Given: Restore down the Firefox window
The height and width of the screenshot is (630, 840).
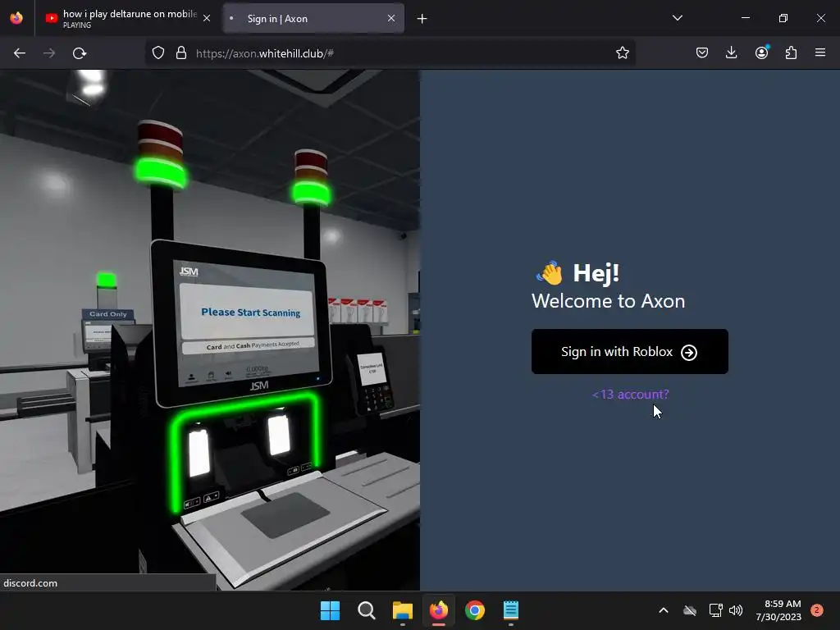Looking at the screenshot, I should click(783, 18).
